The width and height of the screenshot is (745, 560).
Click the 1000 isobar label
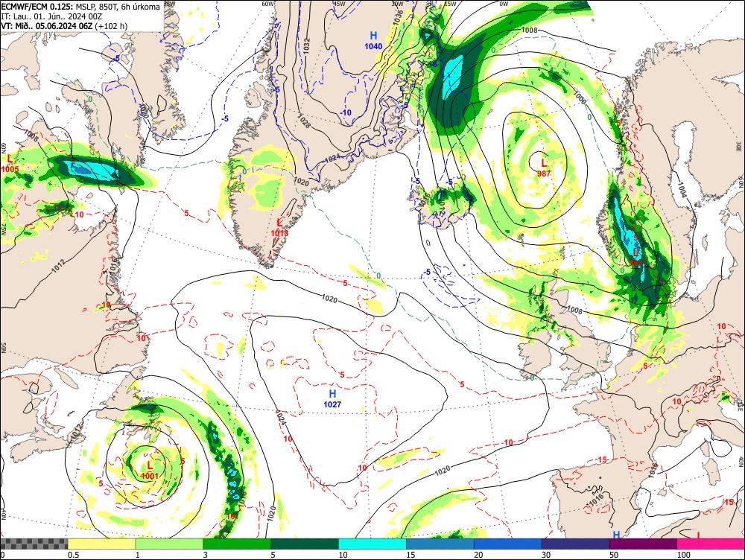(x=579, y=98)
